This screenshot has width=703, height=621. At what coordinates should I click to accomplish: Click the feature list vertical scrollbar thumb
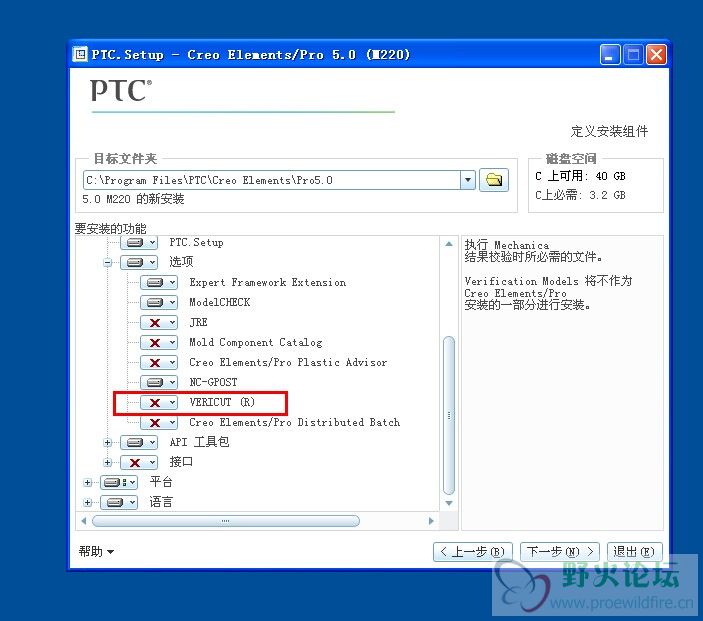(x=449, y=416)
